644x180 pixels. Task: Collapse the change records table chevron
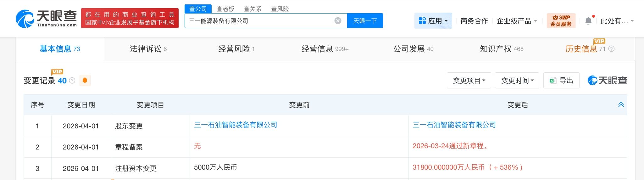621,104
